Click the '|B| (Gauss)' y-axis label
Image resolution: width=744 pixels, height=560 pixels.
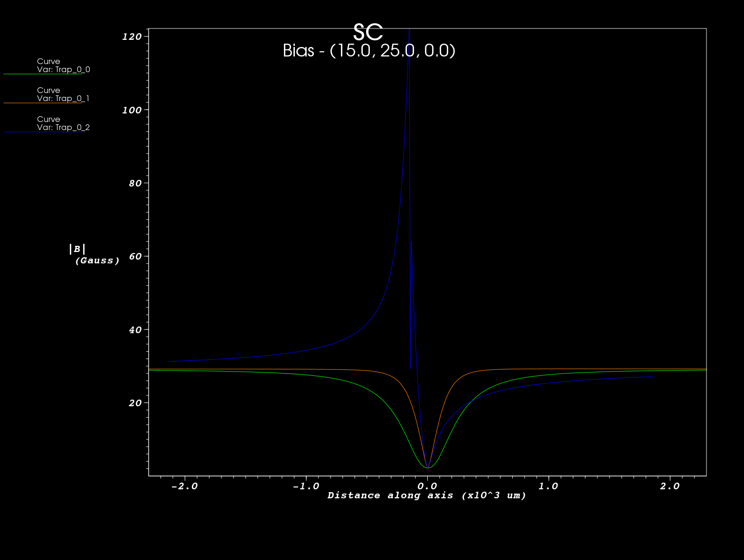94,255
